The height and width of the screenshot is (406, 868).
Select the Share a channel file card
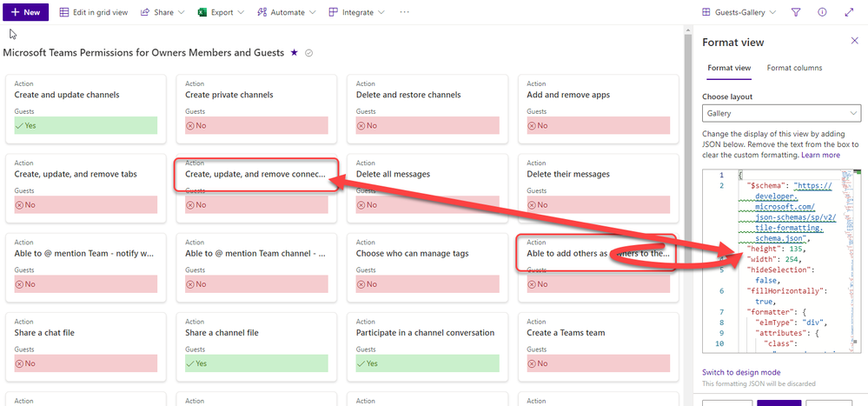256,347
